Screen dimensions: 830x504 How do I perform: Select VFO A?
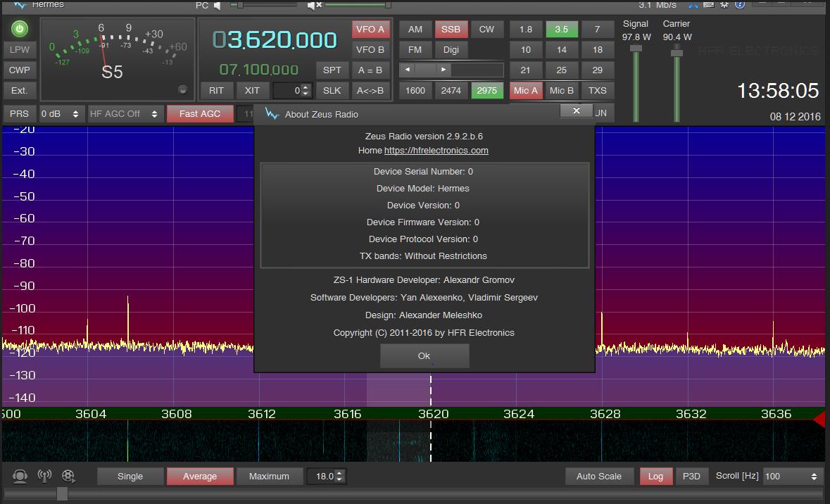pos(370,29)
